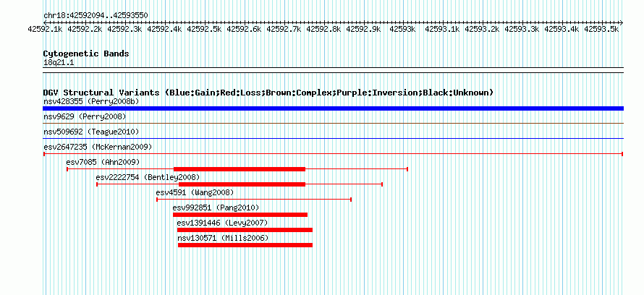
Task: Click the brown nsv9629 complex variant line
Action: tap(333, 123)
